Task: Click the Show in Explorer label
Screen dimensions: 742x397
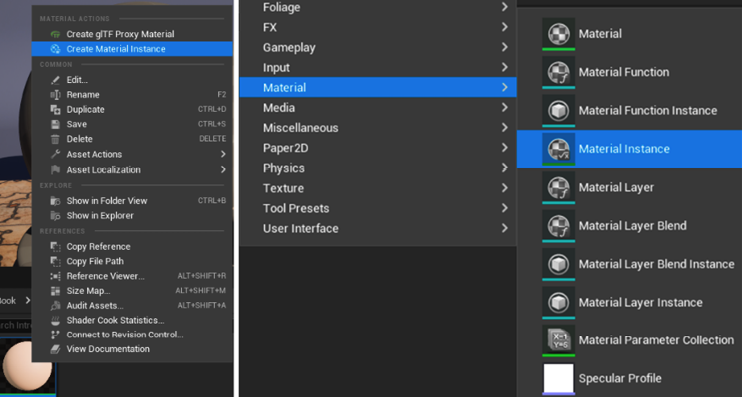Action: click(x=100, y=216)
